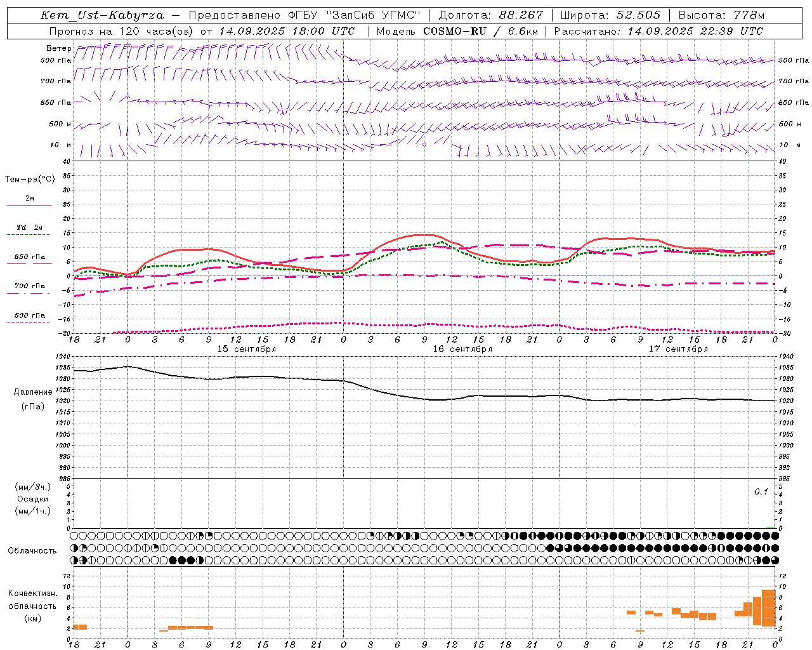Click the left 10 м wind level label
Image resolution: width=812 pixels, height=650 pixels.
click(x=61, y=145)
